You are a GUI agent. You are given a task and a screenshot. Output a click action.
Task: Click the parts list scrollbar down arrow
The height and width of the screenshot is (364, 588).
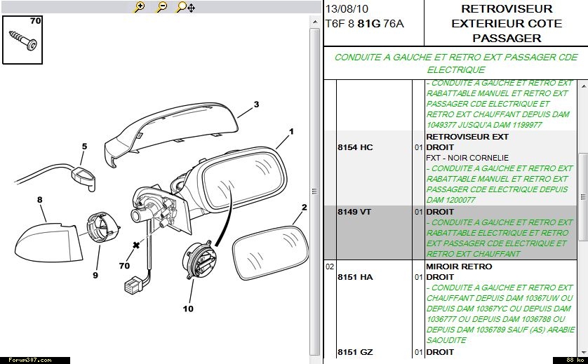[x=582, y=349]
